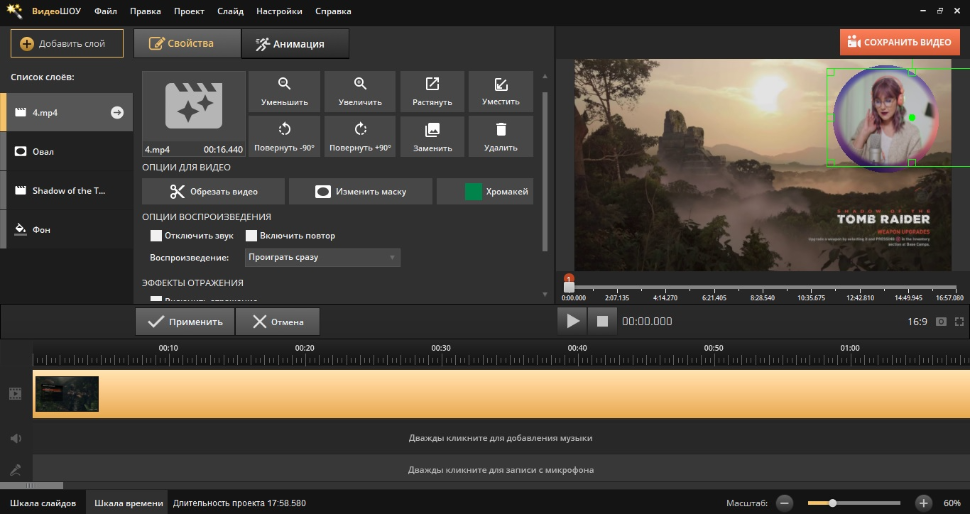
Task: Click the slide thumbnail on timeline
Action: coord(67,394)
